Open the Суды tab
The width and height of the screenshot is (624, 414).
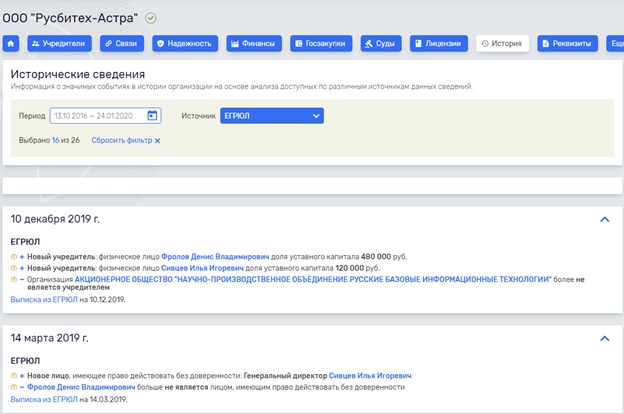click(x=381, y=43)
